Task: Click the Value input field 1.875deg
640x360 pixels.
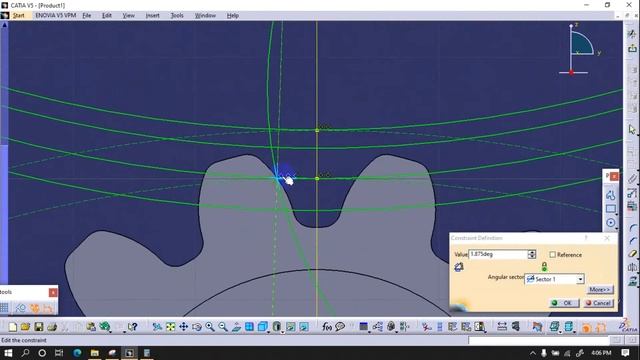Action: point(498,254)
